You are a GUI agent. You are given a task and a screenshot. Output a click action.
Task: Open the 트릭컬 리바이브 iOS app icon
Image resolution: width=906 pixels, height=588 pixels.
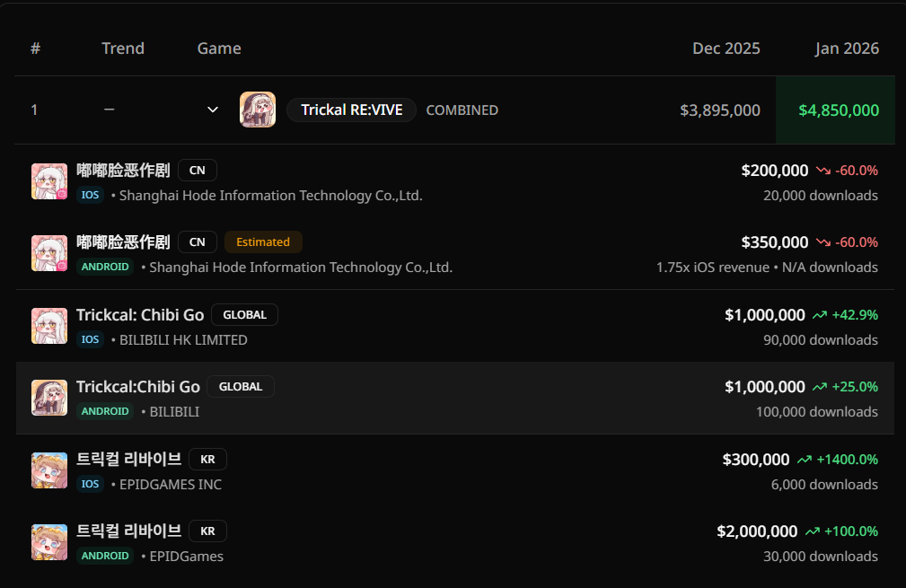(x=49, y=470)
